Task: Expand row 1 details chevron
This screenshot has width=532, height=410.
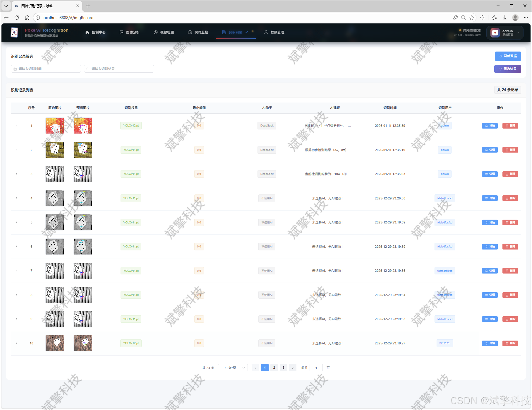Action: [x=16, y=126]
